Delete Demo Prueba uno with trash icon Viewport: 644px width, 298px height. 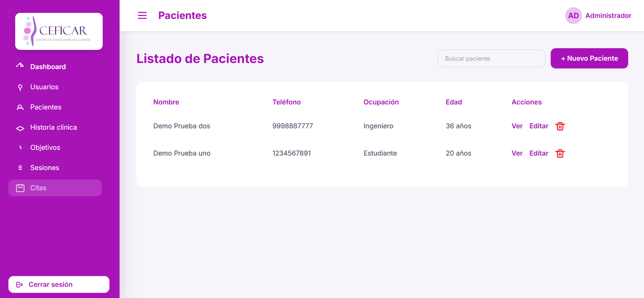pyautogui.click(x=560, y=154)
